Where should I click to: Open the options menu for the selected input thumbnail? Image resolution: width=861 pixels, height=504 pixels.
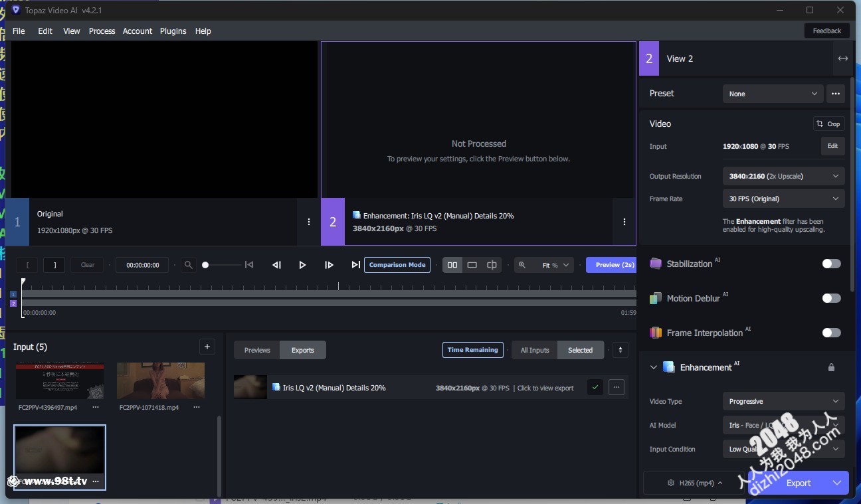[96, 481]
